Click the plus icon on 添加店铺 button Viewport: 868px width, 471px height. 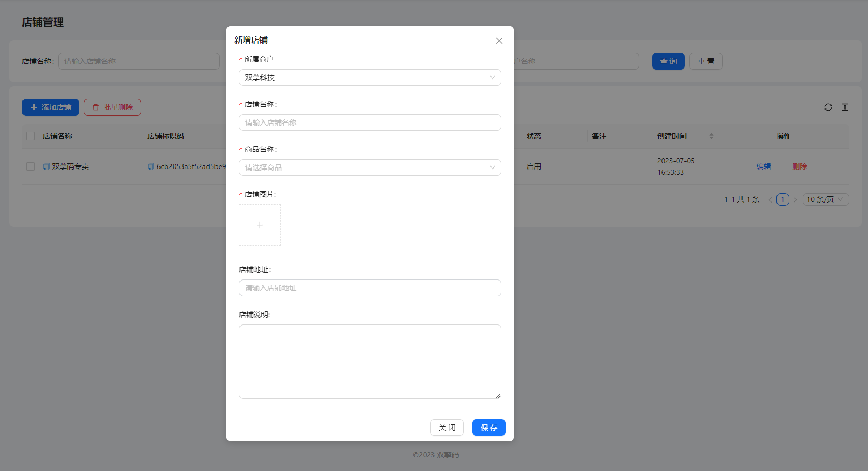[34, 107]
